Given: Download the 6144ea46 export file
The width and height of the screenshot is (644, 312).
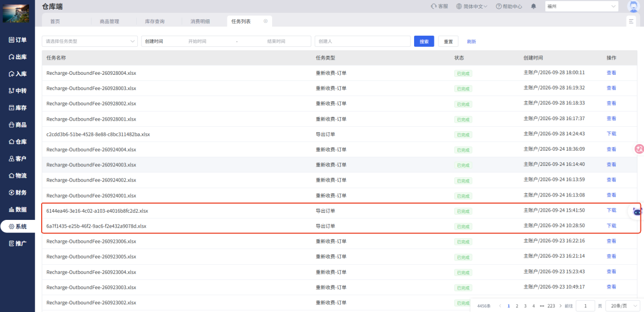Looking at the screenshot, I should coord(611,210).
